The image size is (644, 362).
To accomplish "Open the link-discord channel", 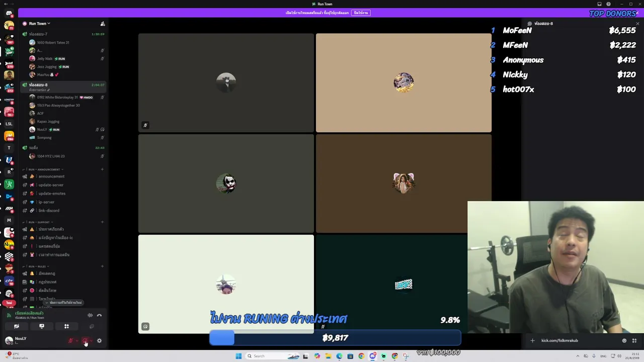I will click(49, 211).
